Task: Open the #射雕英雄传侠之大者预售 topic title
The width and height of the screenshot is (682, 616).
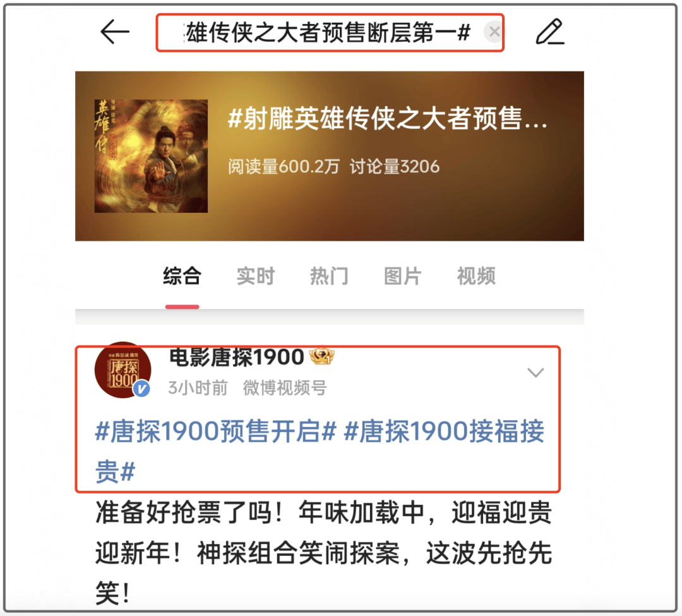Action: [x=387, y=118]
